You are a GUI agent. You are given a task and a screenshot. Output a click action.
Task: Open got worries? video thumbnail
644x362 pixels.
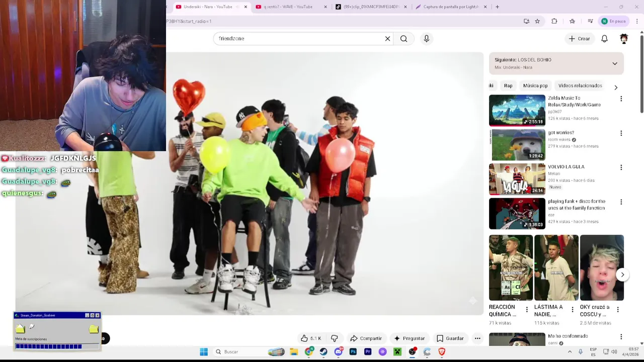[x=517, y=145]
